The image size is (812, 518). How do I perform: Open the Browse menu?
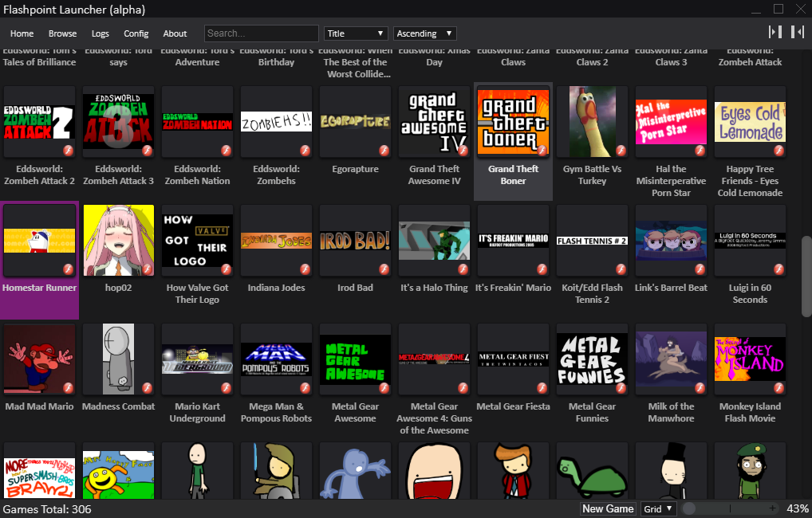[x=62, y=33]
